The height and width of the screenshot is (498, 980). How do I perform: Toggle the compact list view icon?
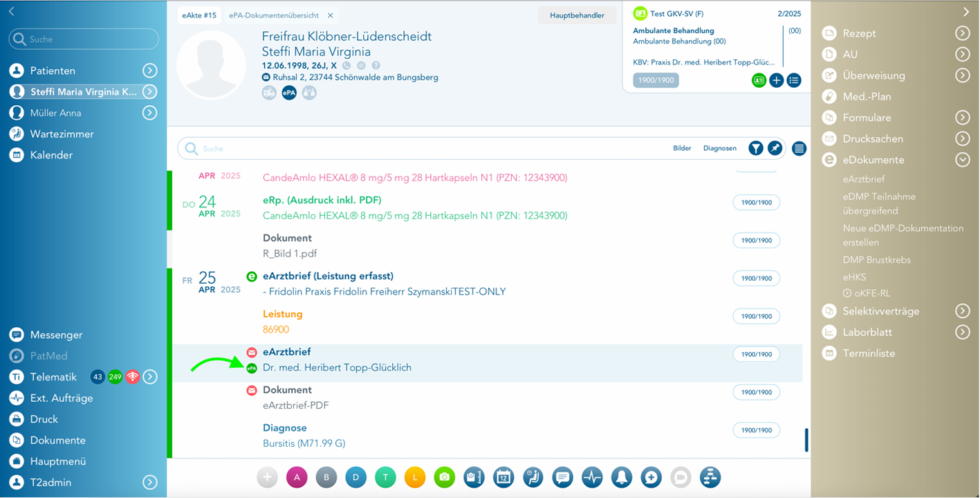pos(799,148)
